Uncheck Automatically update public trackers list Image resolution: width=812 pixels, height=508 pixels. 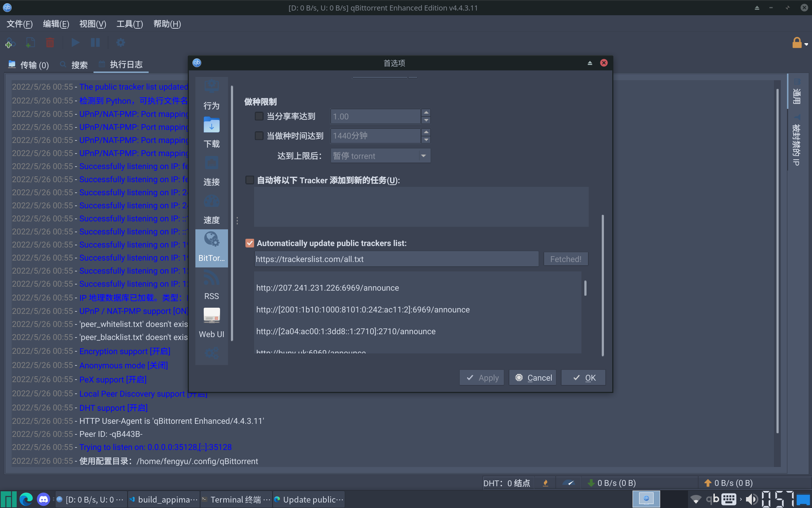249,243
